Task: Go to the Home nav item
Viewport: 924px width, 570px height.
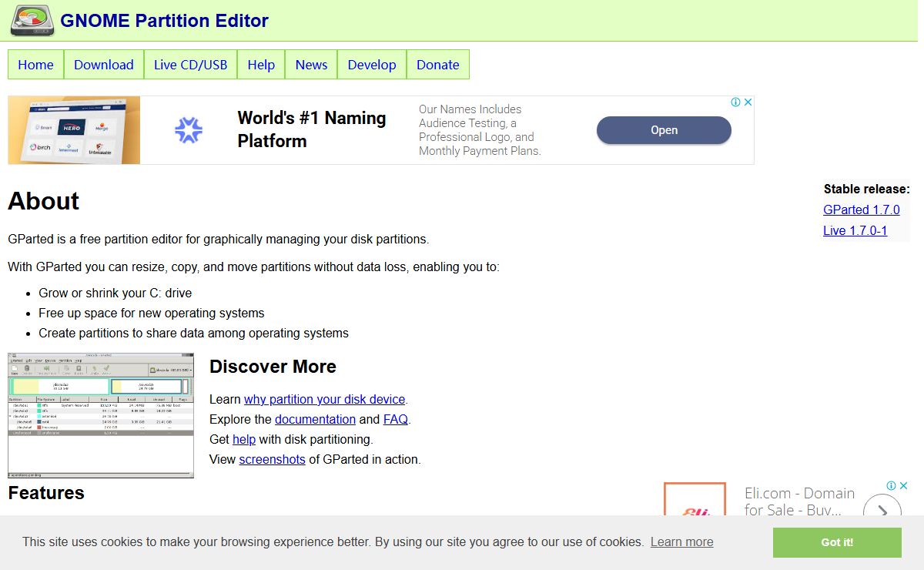Action: click(x=35, y=65)
